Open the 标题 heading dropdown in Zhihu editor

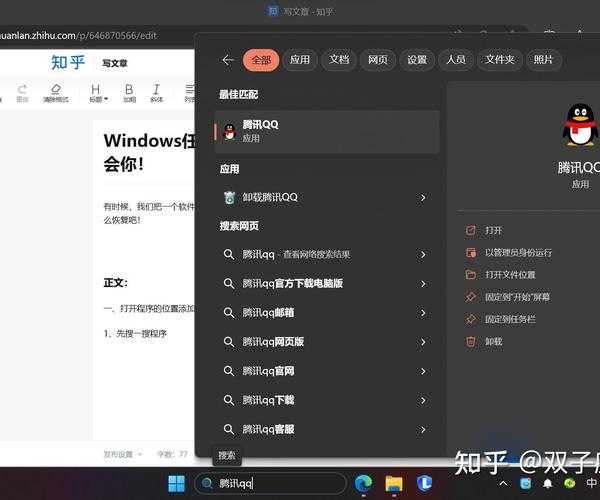[x=98, y=93]
